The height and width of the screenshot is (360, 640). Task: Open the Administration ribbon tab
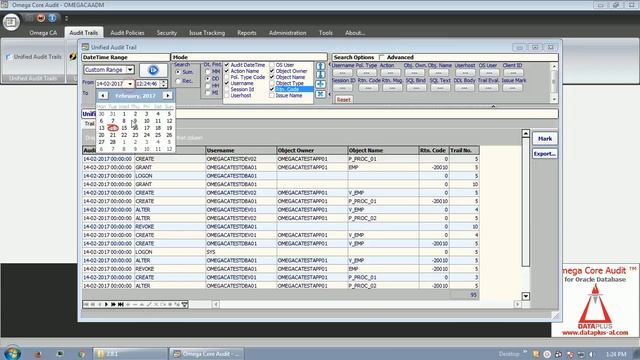pyautogui.click(x=287, y=33)
